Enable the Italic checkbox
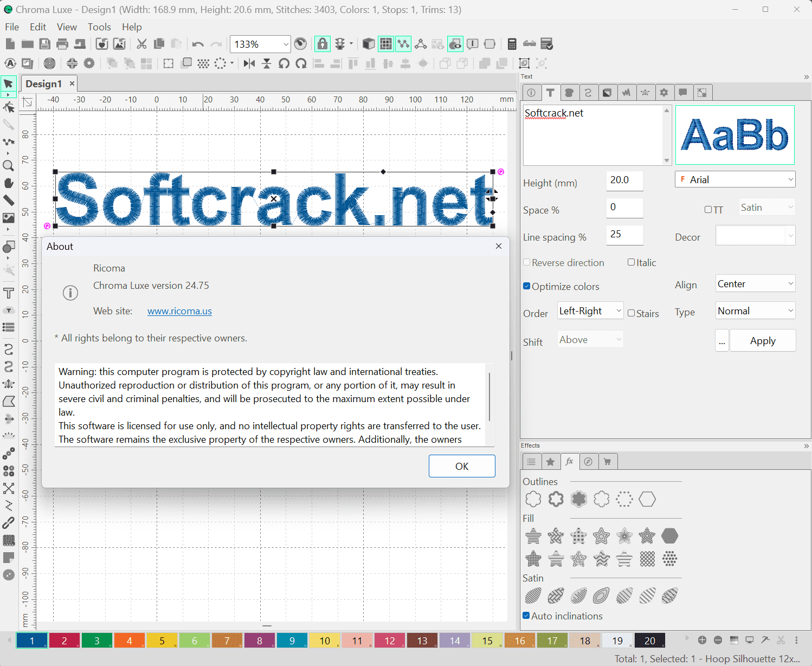 click(631, 262)
